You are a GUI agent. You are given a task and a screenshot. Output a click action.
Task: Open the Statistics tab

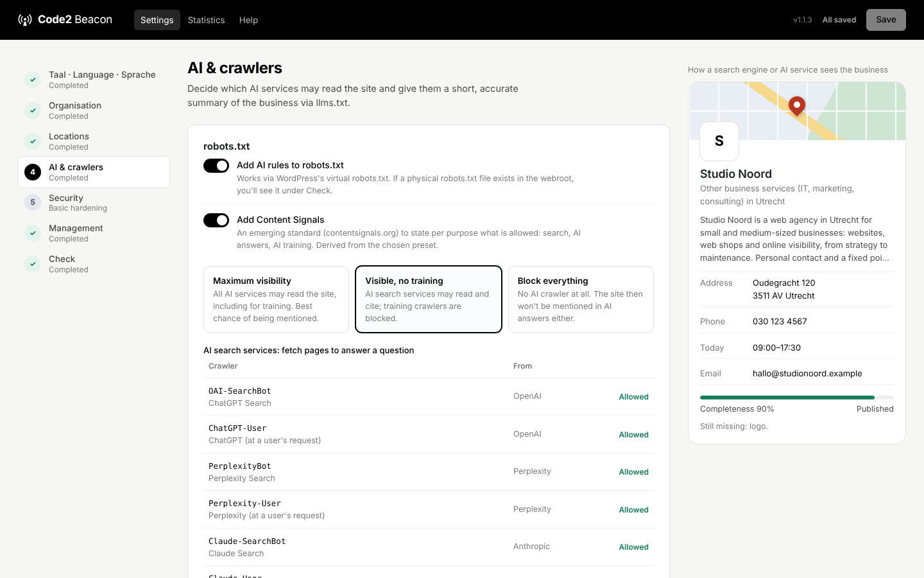pos(207,20)
